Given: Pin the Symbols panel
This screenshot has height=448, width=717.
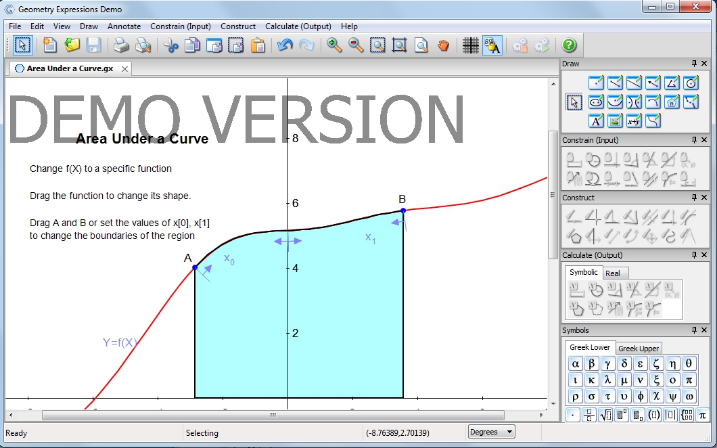Looking at the screenshot, I should (695, 330).
